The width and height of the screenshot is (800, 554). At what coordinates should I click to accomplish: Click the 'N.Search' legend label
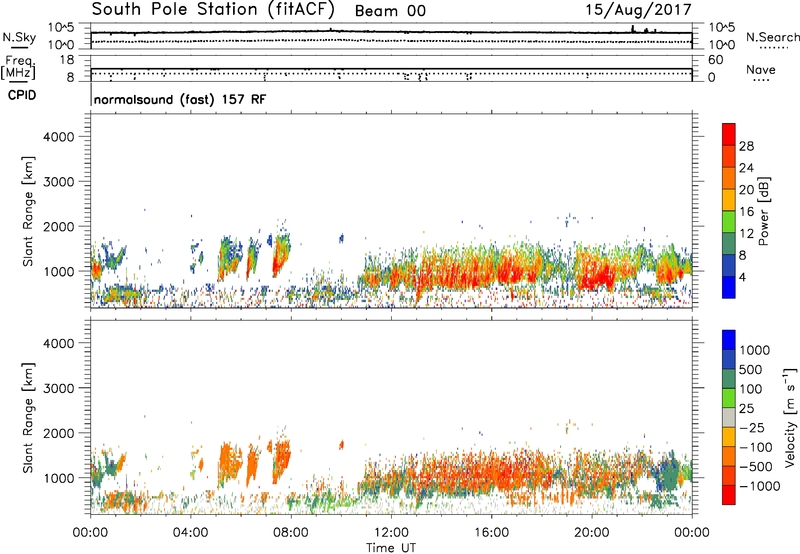(773, 37)
